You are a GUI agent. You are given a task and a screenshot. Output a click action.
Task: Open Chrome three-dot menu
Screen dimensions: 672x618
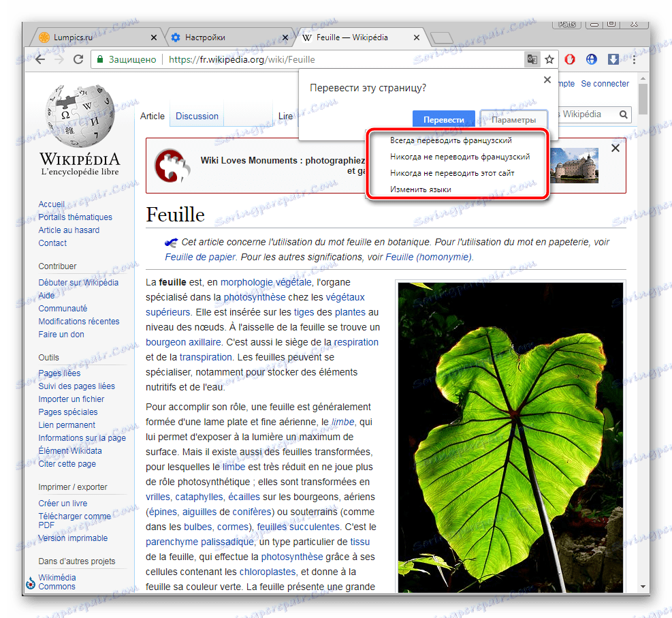(634, 59)
